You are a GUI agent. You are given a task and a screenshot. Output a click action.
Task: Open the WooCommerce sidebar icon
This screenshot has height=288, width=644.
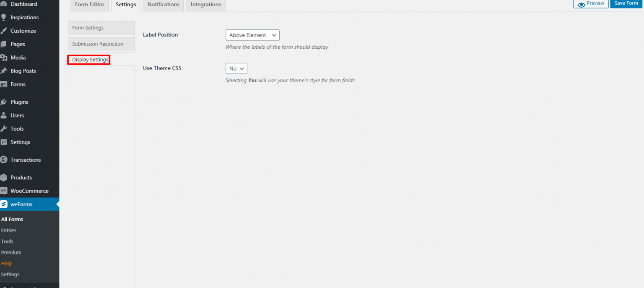tap(5, 191)
